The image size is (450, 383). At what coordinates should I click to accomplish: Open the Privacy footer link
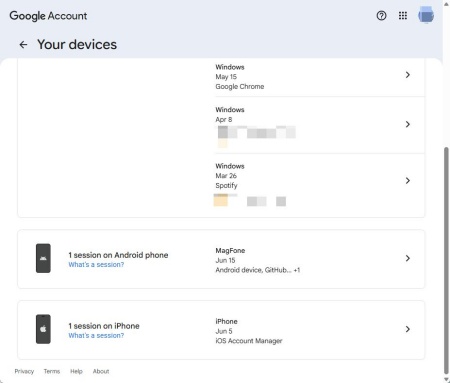(24, 371)
